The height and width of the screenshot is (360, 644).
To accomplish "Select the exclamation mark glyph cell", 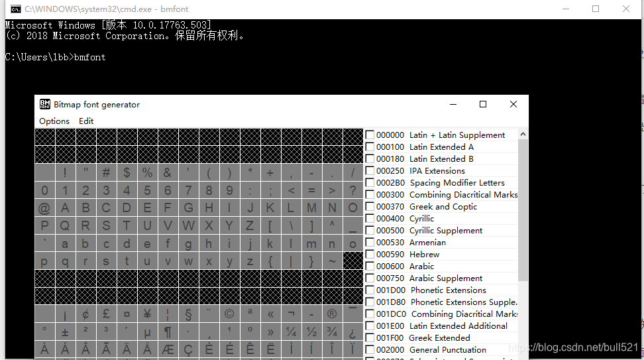I will pos(66,172).
